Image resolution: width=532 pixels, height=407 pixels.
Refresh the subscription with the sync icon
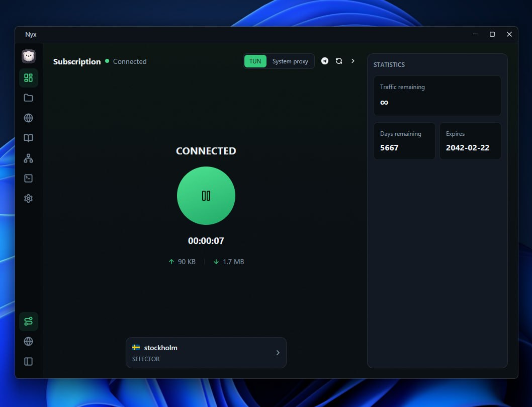coord(339,61)
